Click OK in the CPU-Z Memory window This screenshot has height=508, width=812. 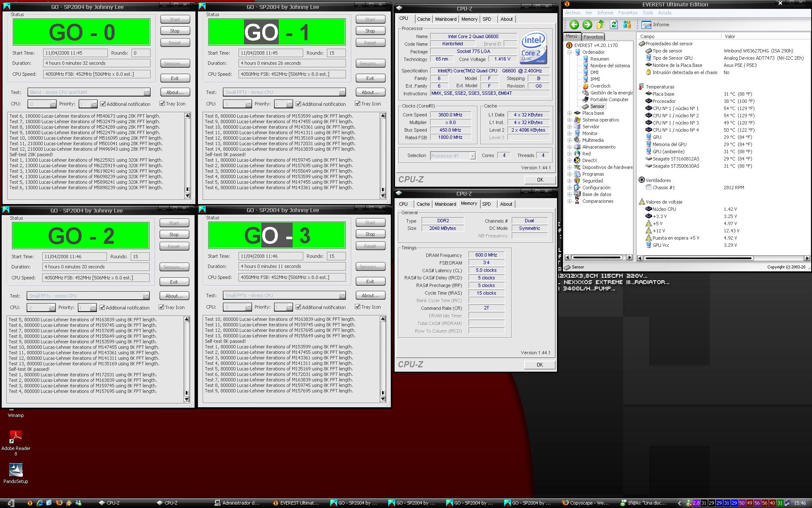point(540,364)
